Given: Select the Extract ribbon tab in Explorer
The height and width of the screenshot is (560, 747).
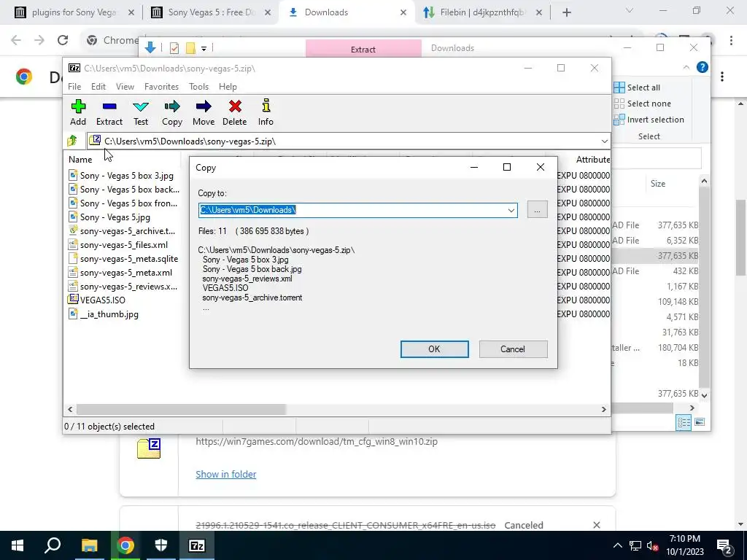Looking at the screenshot, I should [x=363, y=49].
